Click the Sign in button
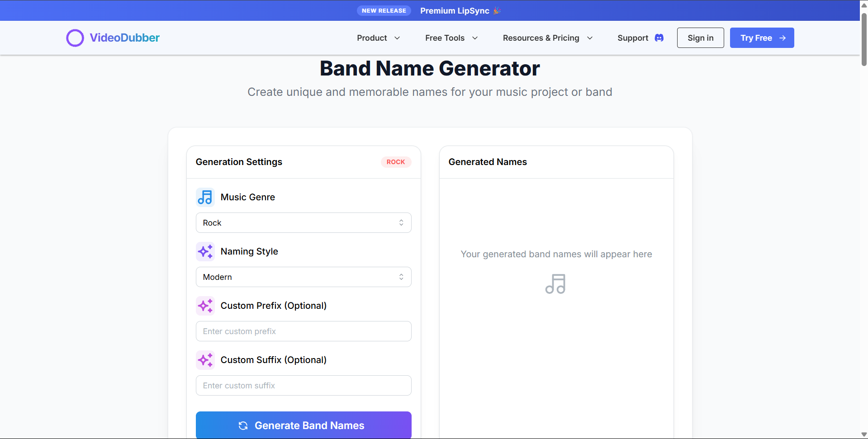This screenshot has height=439, width=868. click(x=700, y=38)
